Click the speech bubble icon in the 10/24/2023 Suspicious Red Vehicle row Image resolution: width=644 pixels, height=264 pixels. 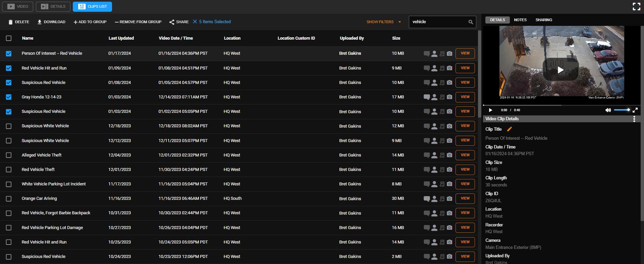pos(427,257)
